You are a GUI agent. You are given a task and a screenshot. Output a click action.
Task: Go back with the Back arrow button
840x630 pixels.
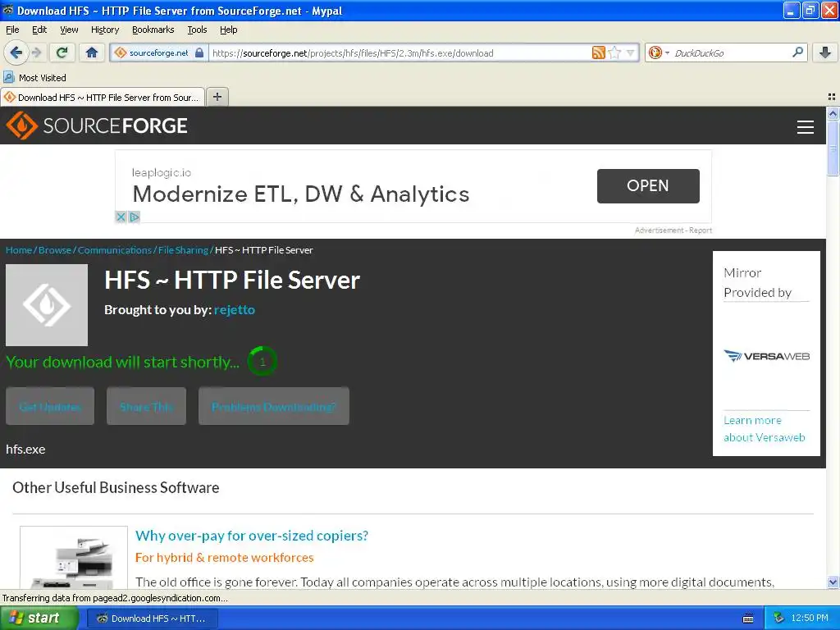16,52
